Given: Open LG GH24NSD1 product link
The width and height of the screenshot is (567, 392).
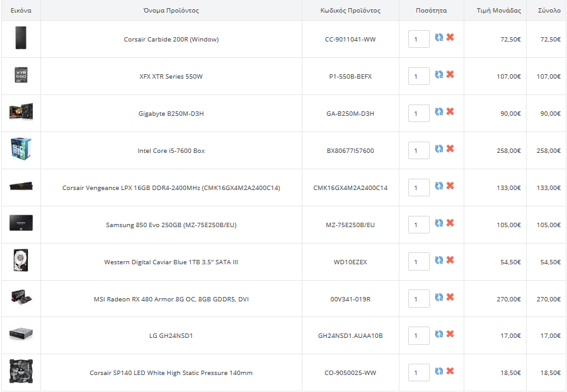Looking at the screenshot, I should pyautogui.click(x=171, y=336).
